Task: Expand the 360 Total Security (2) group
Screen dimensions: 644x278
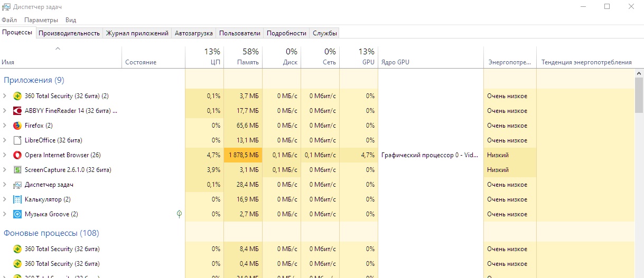Action: coord(5,96)
